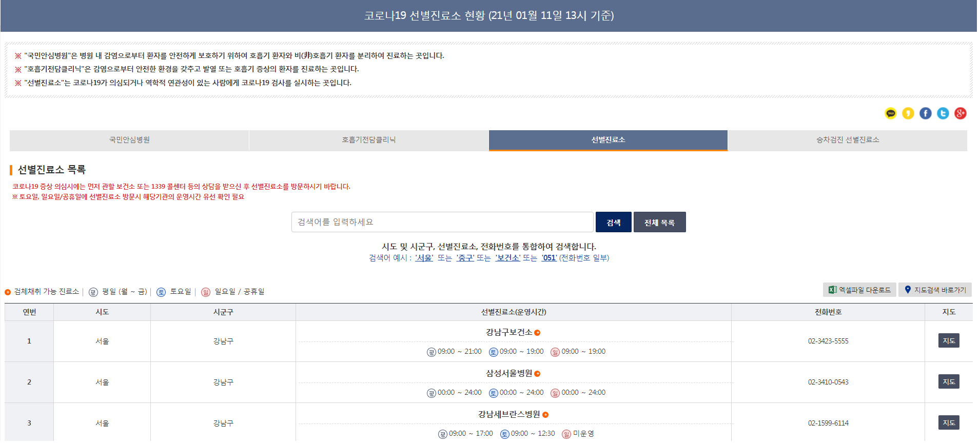Click phone number 02-3410-0543

pos(828,382)
